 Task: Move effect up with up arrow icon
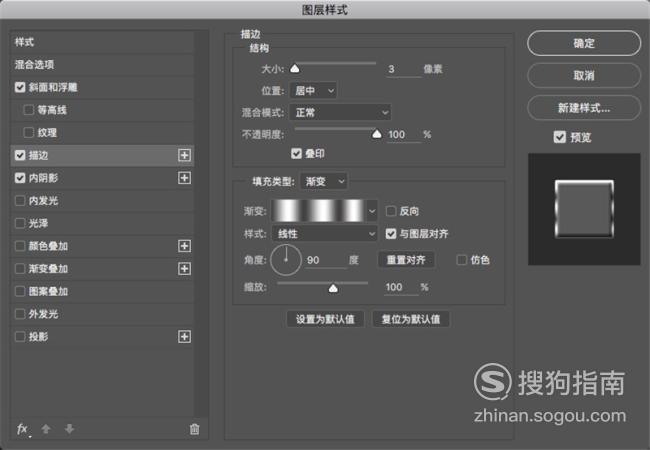(x=46, y=429)
